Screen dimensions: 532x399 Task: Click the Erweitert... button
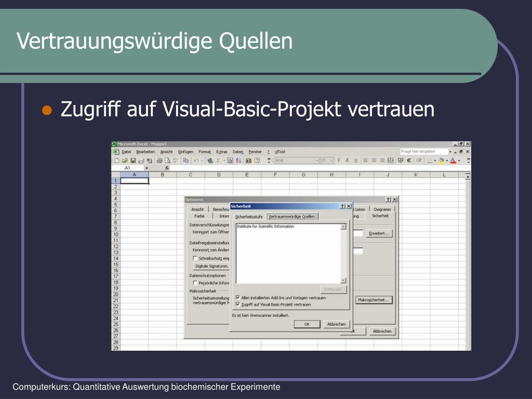(x=379, y=233)
